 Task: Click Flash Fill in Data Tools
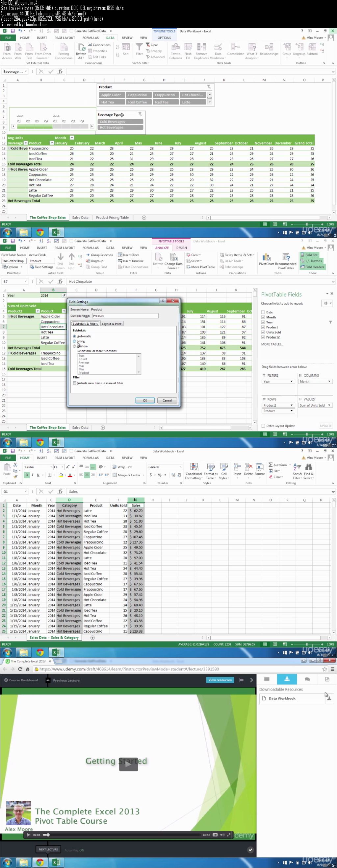tap(188, 51)
